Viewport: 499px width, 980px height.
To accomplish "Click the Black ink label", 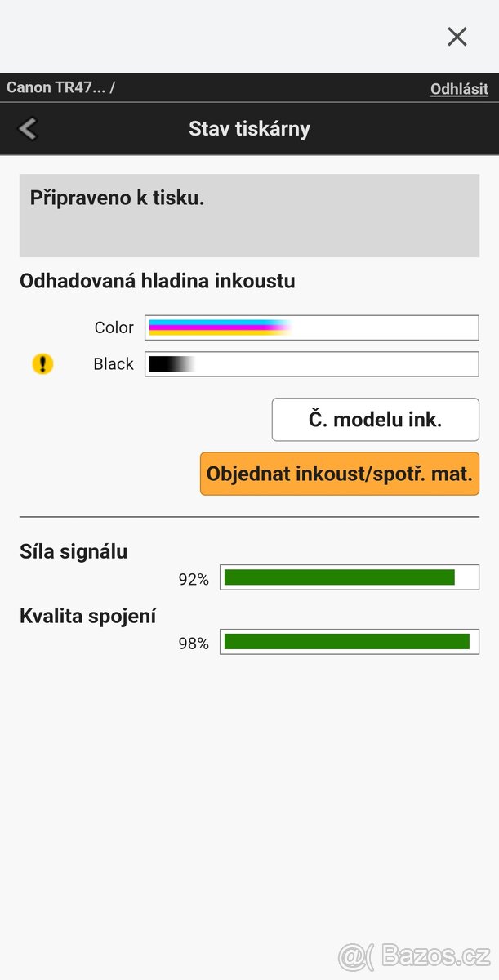I will coord(113,364).
